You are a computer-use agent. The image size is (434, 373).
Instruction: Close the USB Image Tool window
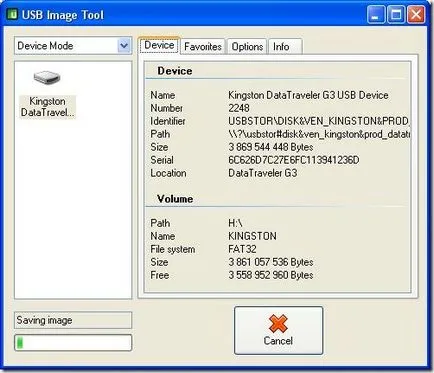point(416,15)
